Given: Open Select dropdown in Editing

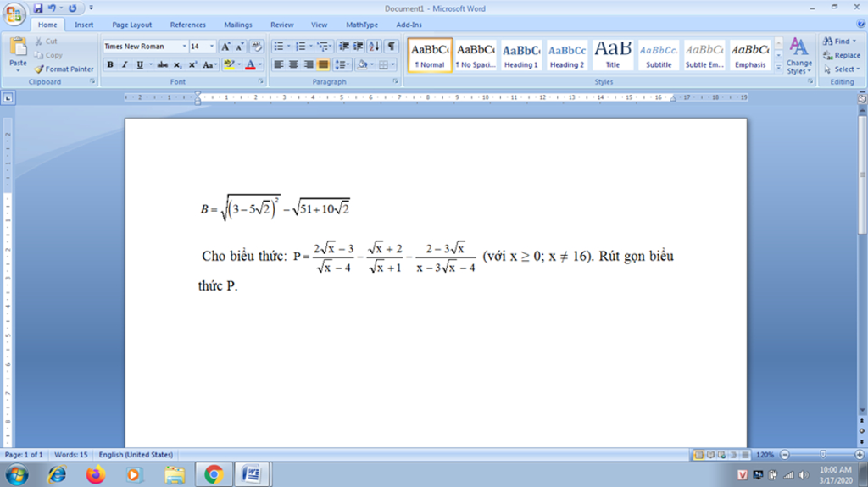Looking at the screenshot, I should coord(842,69).
